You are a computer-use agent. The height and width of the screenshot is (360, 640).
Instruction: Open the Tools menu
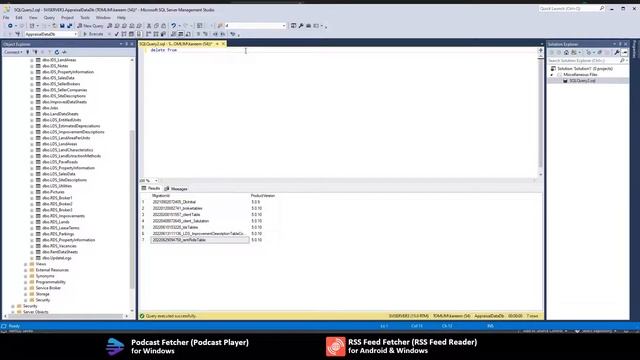click(85, 18)
